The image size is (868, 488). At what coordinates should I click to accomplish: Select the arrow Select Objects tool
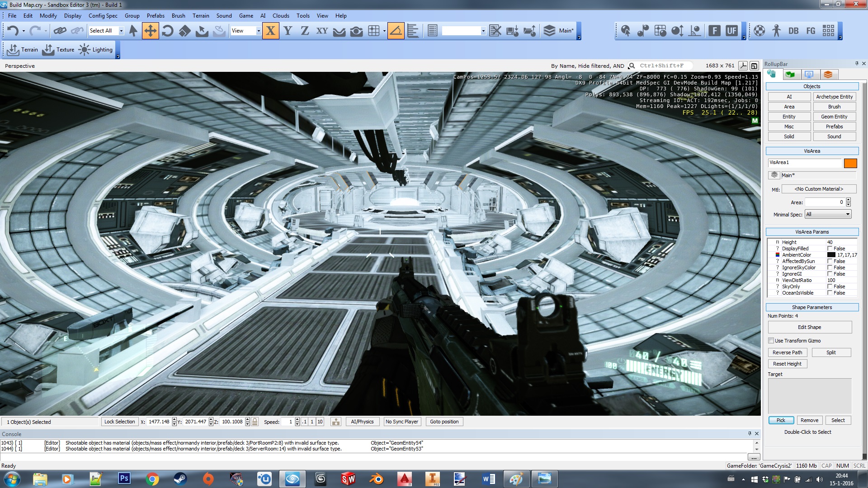133,31
